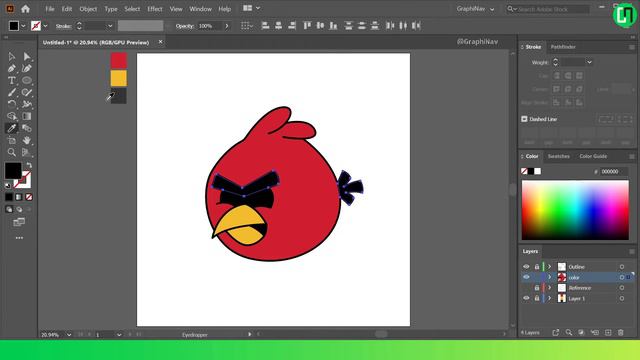Click Stroke label in control bar
Screen dimensions: 640x360
tap(63, 26)
